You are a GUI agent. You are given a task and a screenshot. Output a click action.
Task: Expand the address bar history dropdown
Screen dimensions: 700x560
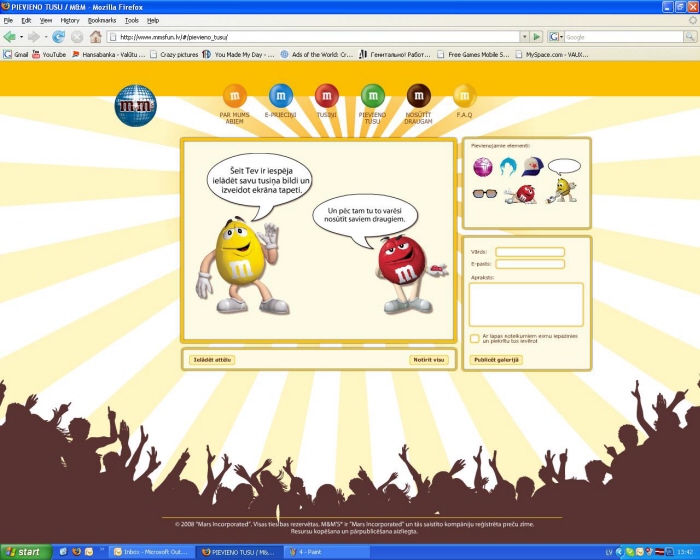[525, 37]
